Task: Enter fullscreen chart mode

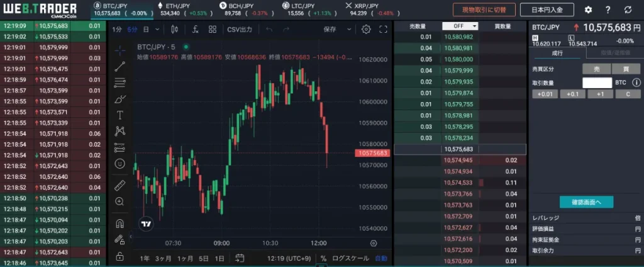Action: [x=383, y=29]
